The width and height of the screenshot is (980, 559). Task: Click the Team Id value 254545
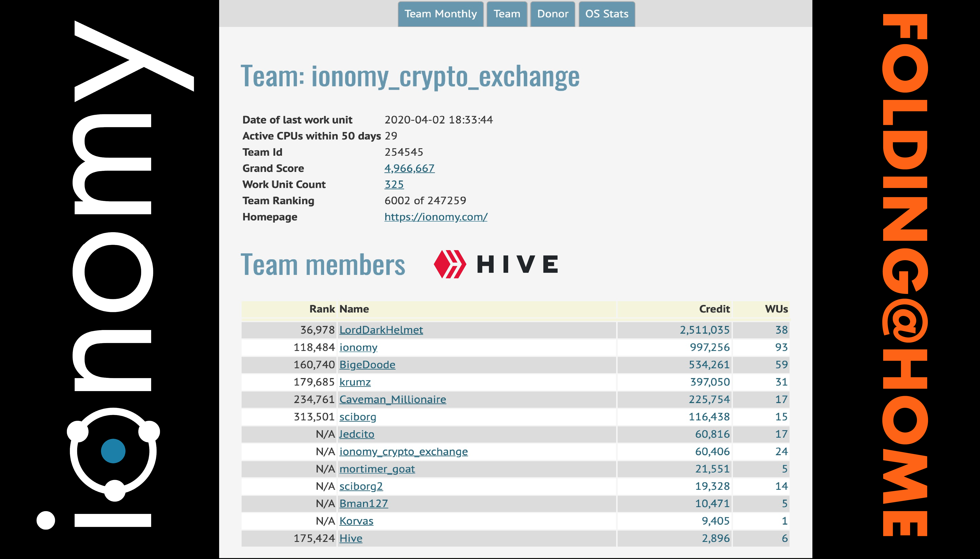coord(404,152)
